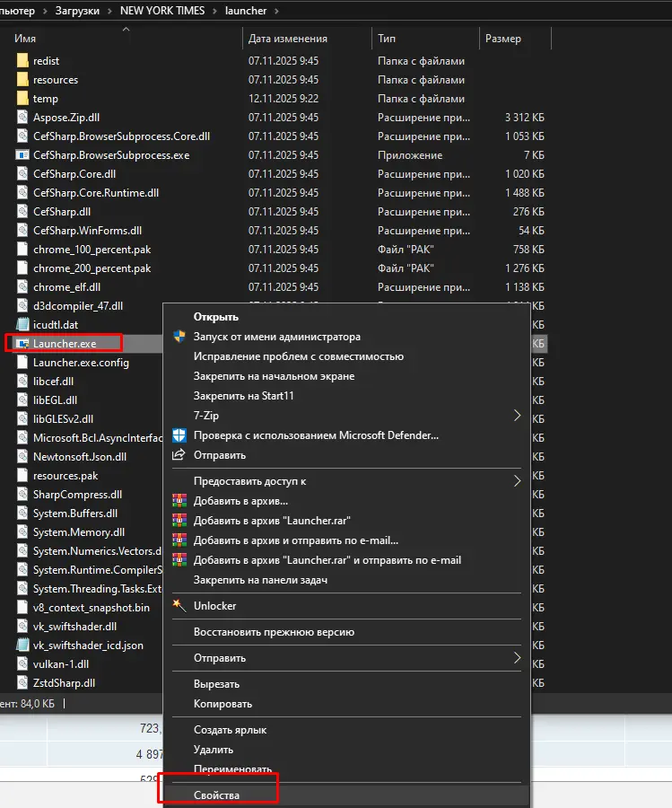672x808 pixels.
Task: Open the chevron dropdown after "launcher" breadcrumb
Action: [275, 11]
